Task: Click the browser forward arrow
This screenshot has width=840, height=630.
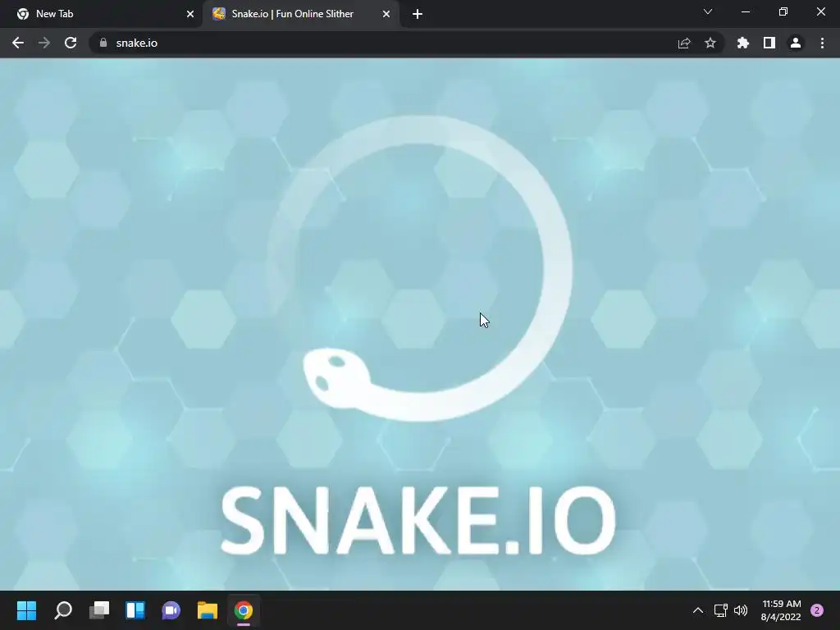Action: pyautogui.click(x=44, y=43)
